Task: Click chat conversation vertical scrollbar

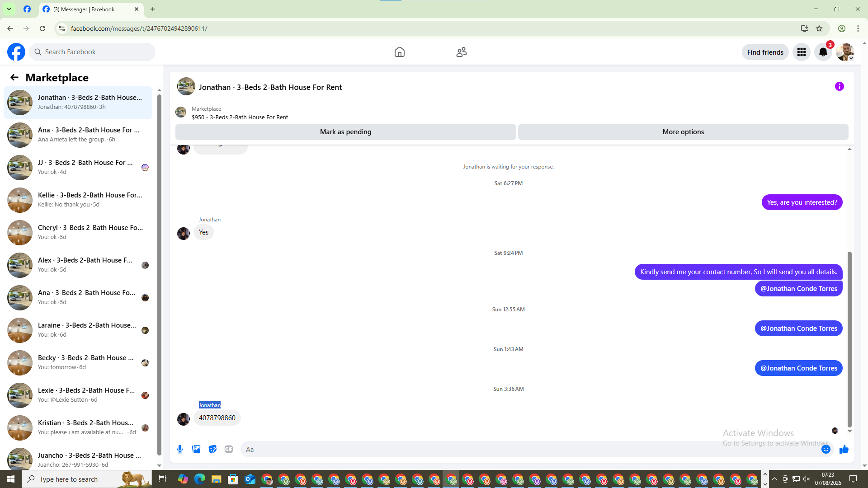Action: (849, 339)
